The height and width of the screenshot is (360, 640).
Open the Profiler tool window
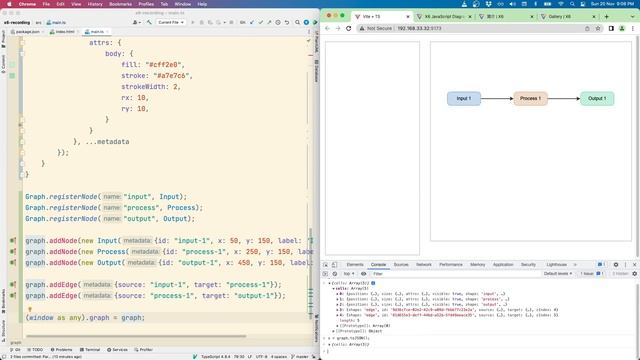(143, 350)
